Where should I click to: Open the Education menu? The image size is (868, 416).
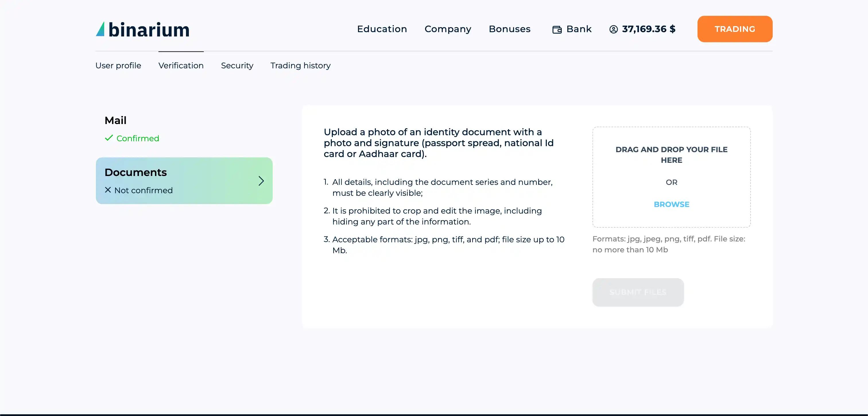pos(382,29)
